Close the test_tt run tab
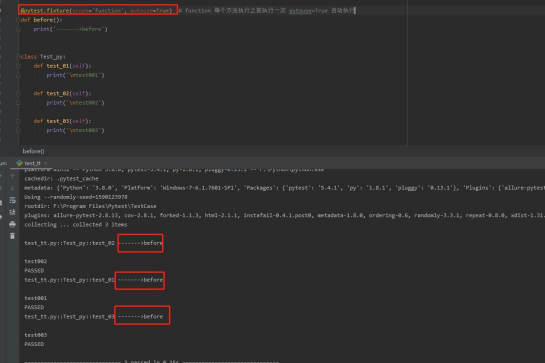The image size is (545, 363). pos(46,163)
